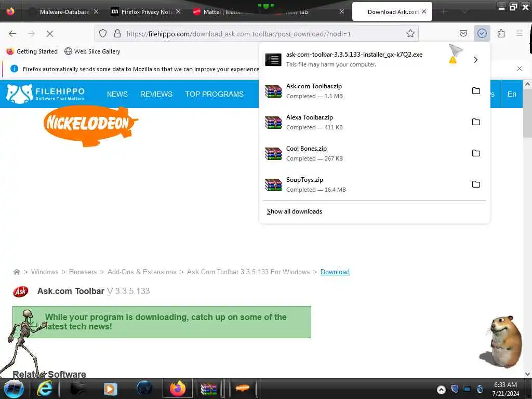Show hidden system tray icons
The image size is (532, 399).
coord(441,390)
